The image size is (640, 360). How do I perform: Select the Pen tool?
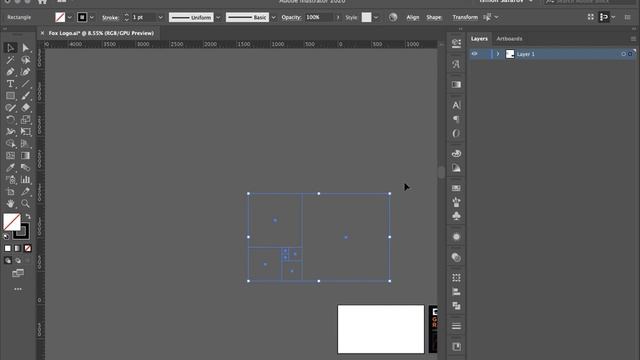[x=10, y=72]
